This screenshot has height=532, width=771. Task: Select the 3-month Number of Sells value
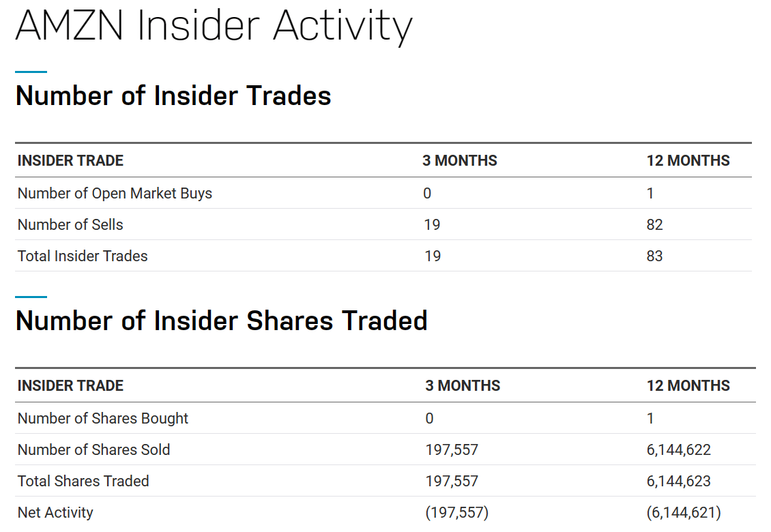click(431, 225)
